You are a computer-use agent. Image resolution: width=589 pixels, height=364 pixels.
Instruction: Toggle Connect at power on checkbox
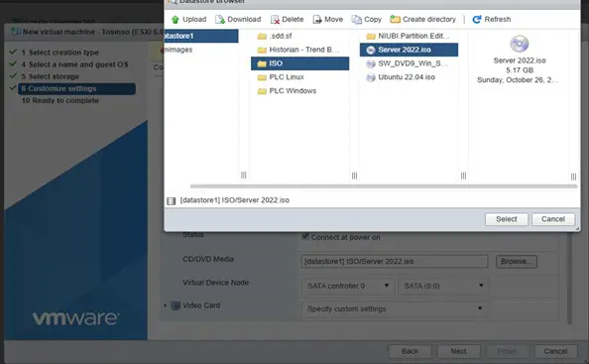click(x=305, y=236)
